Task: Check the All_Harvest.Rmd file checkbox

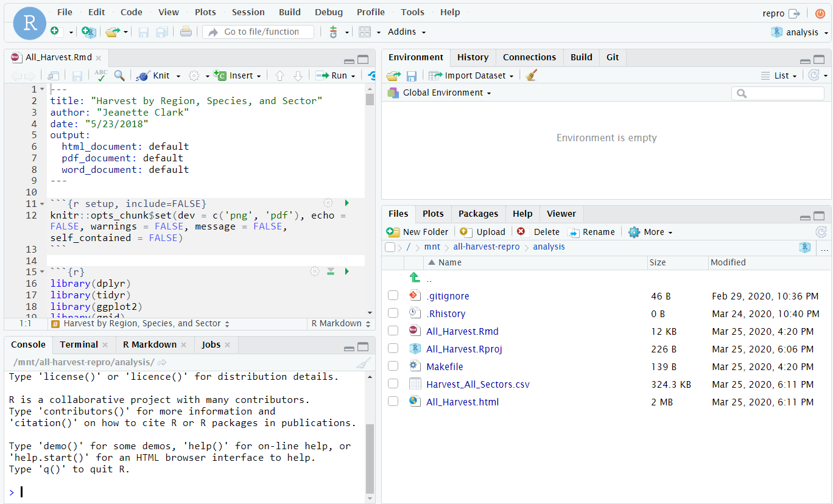Action: [x=393, y=331]
